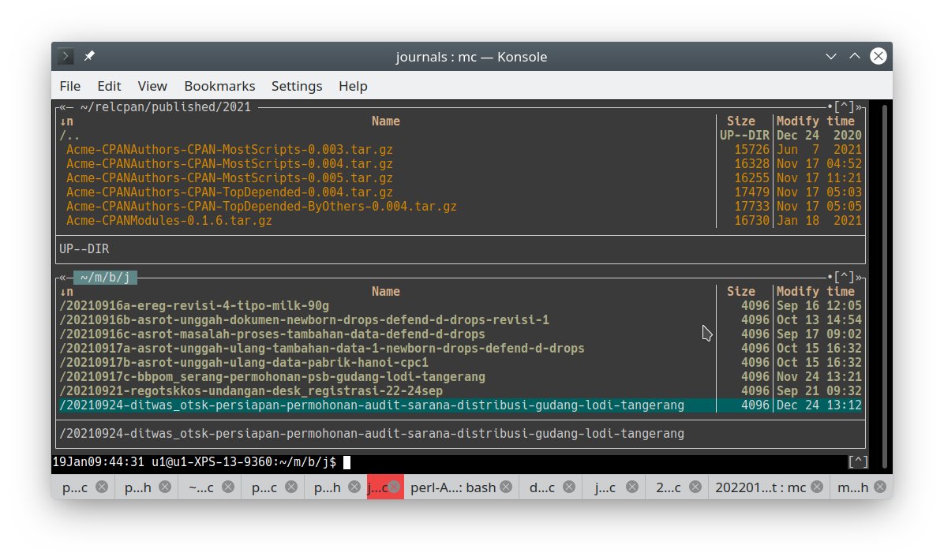
Task: Open the Edit menu
Action: 109,86
